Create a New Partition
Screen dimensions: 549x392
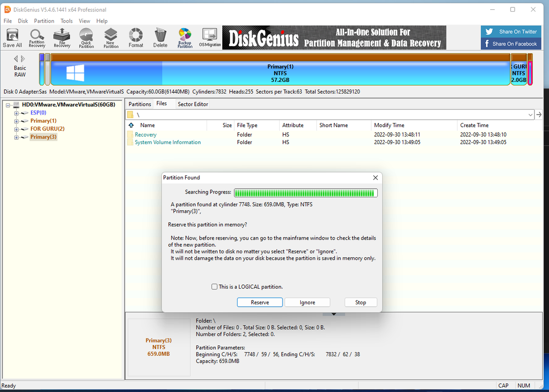point(111,38)
